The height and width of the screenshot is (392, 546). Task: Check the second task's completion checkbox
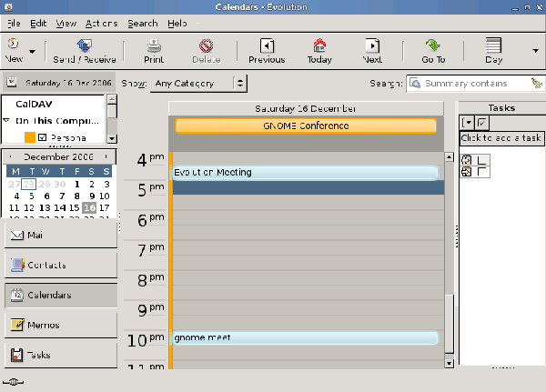482,172
